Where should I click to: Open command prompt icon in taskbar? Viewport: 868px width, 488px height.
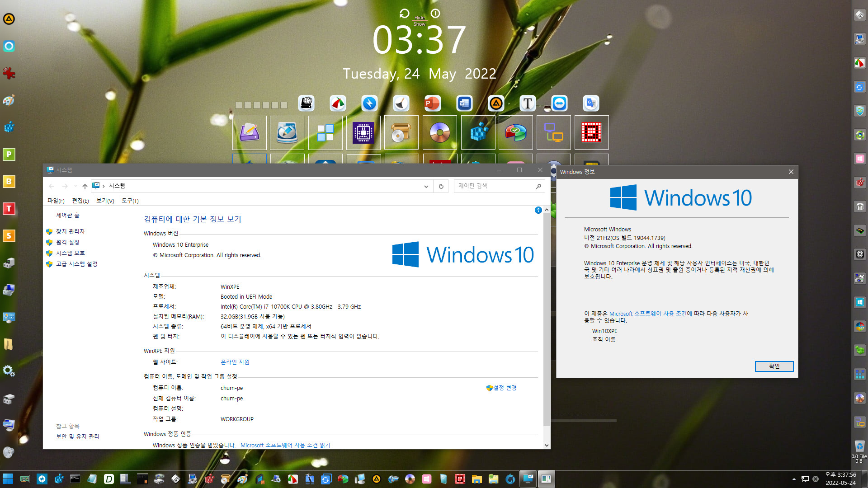tap(75, 479)
